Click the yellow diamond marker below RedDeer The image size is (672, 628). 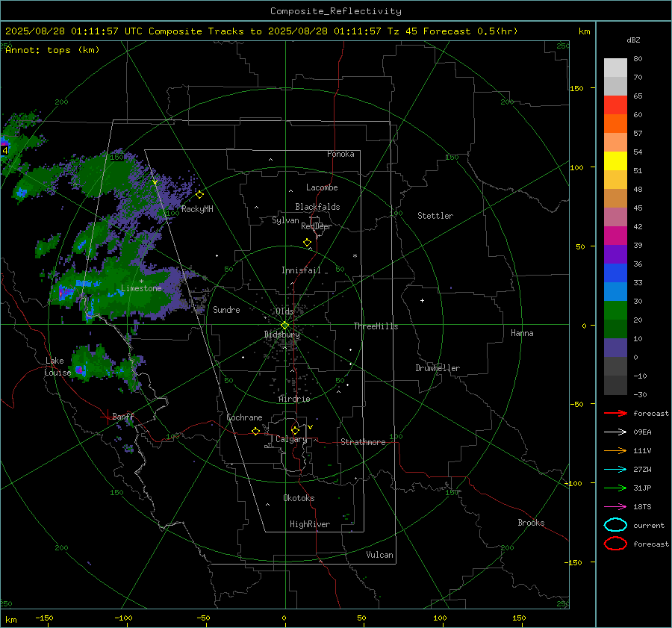pyautogui.click(x=307, y=243)
